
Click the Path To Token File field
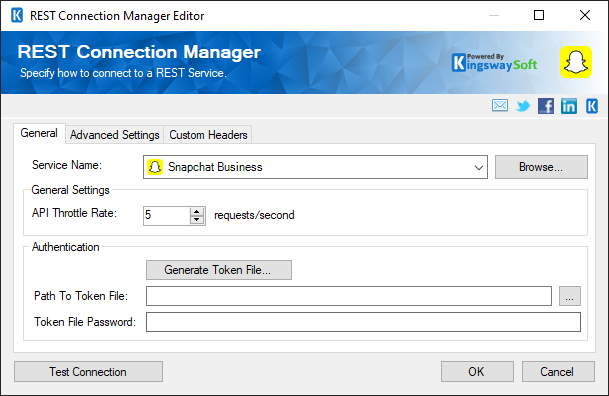[349, 296]
